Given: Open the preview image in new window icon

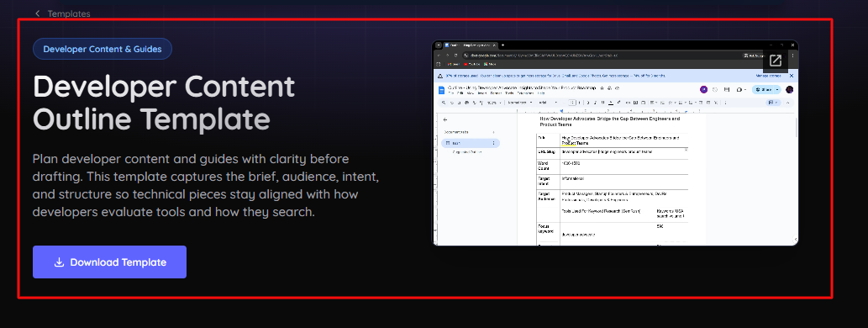Looking at the screenshot, I should pyautogui.click(x=775, y=61).
